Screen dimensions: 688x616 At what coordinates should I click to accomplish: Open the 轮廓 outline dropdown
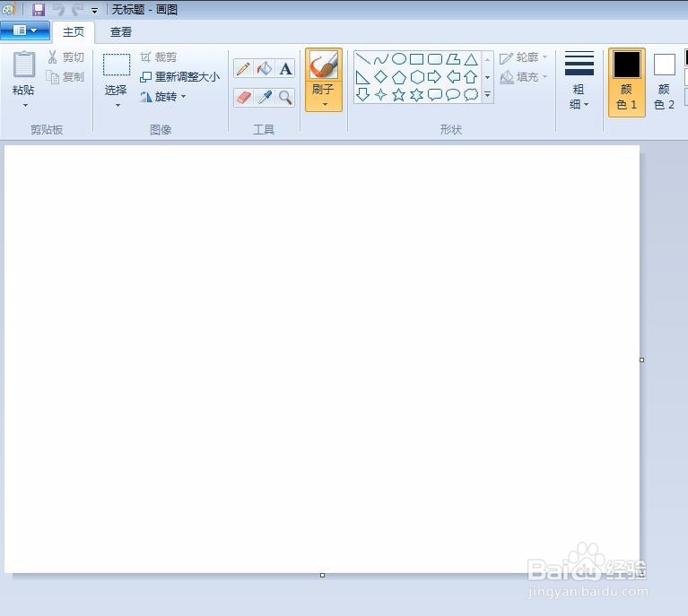point(524,57)
